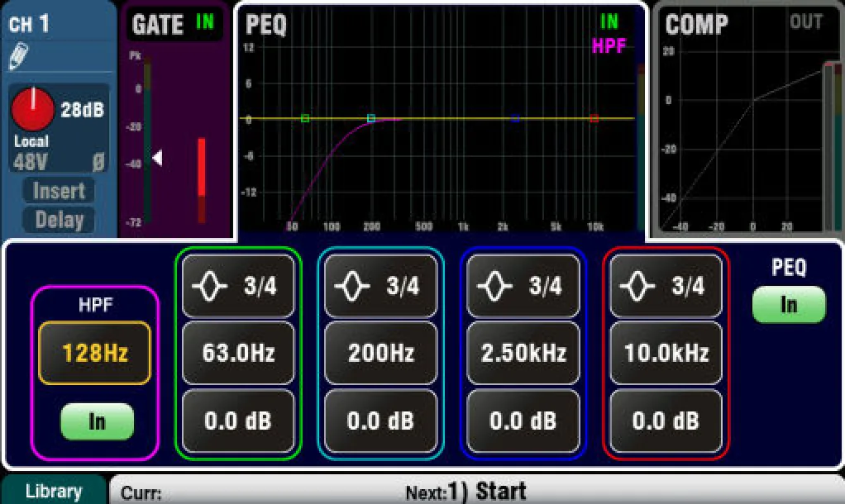Screen dimensions: 845x504
Task: Select the 2.50kHz frequency field
Action: [x=523, y=354]
